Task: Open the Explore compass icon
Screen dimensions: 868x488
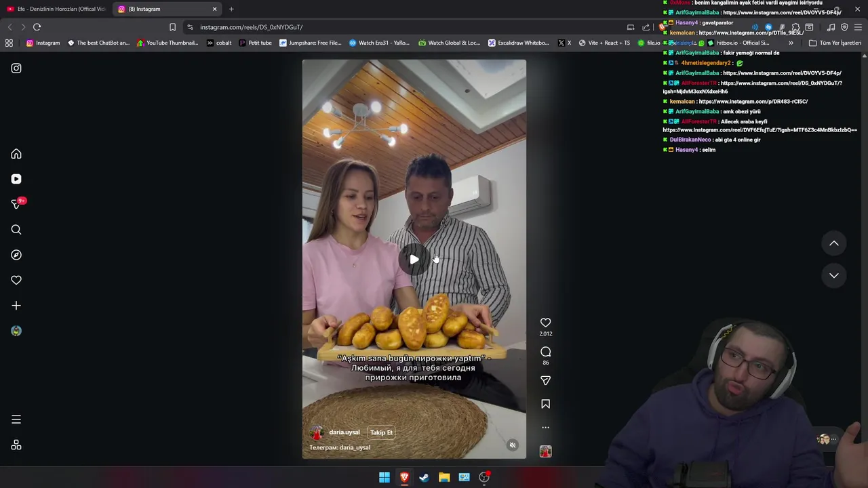Action: tap(16, 255)
